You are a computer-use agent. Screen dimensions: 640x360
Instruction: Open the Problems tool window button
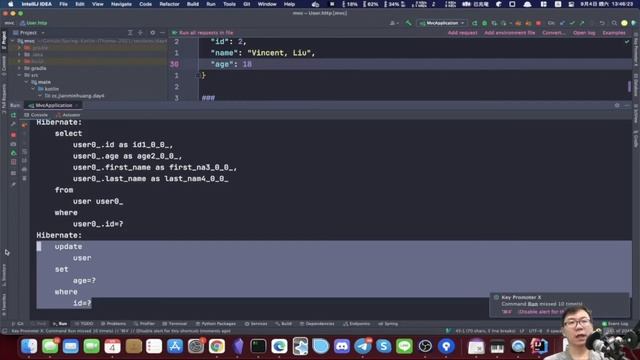coord(113,324)
